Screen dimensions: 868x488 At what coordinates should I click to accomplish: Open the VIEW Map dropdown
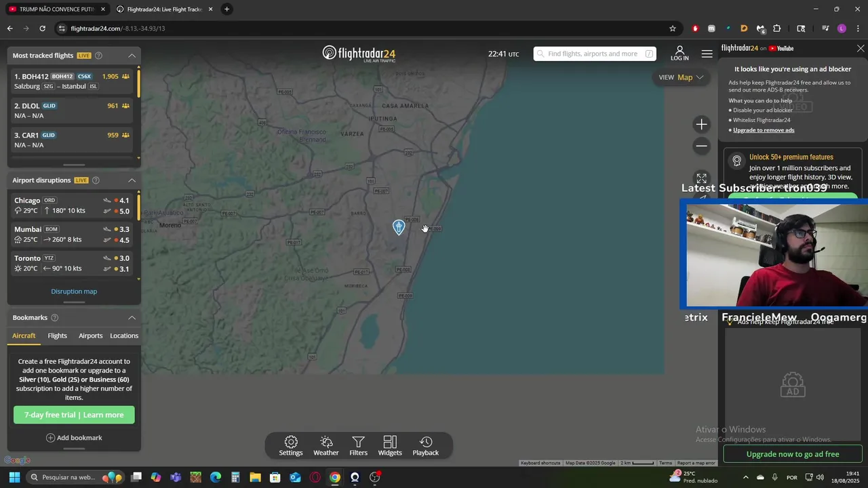682,77
